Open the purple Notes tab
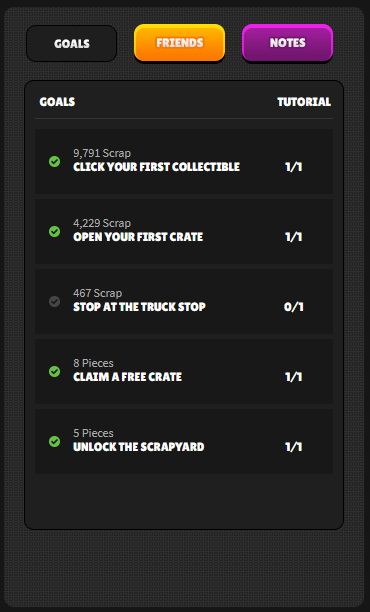This screenshot has width=370, height=612. click(287, 43)
